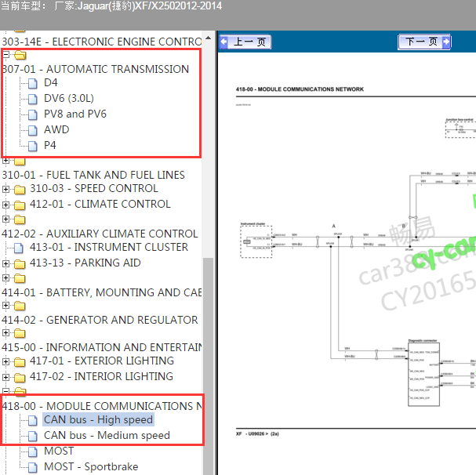This screenshot has width=476, height=475.
Task: Expand the 414-01 Battery, Mounting node
Action: click(x=5, y=277)
